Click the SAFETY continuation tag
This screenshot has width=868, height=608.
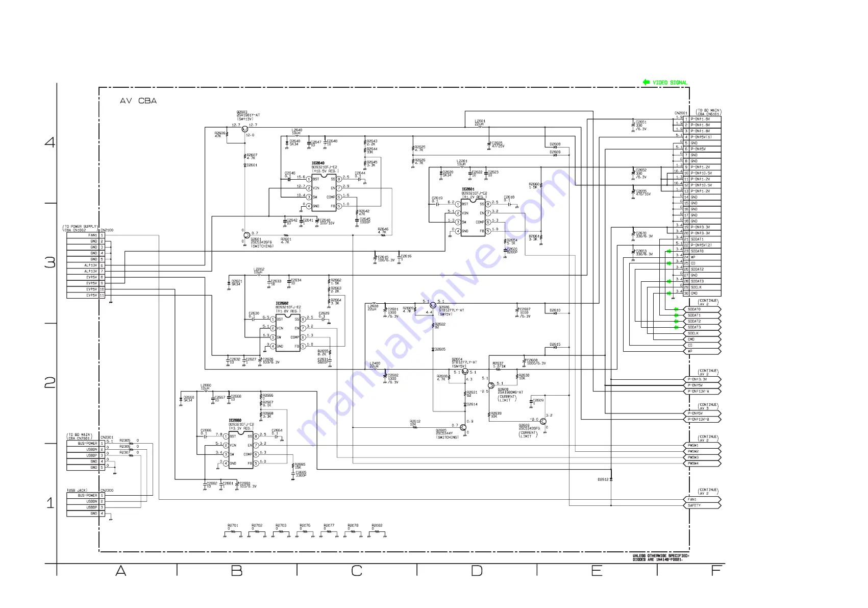[x=702, y=505]
